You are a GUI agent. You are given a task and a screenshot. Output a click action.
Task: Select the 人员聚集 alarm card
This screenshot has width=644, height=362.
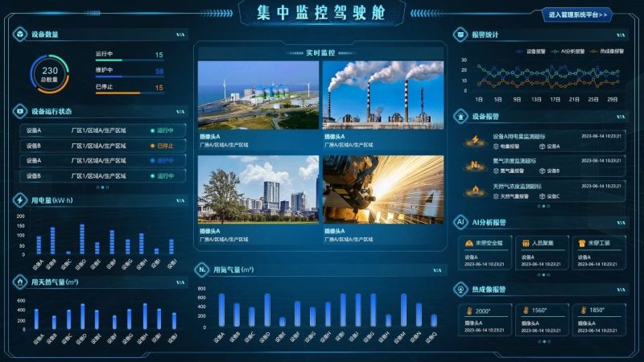pyautogui.click(x=541, y=251)
